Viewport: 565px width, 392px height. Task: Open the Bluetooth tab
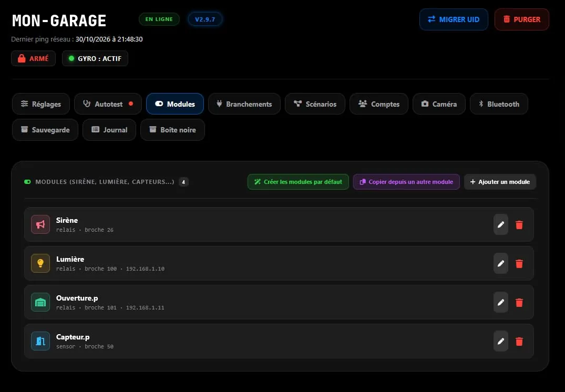499,104
